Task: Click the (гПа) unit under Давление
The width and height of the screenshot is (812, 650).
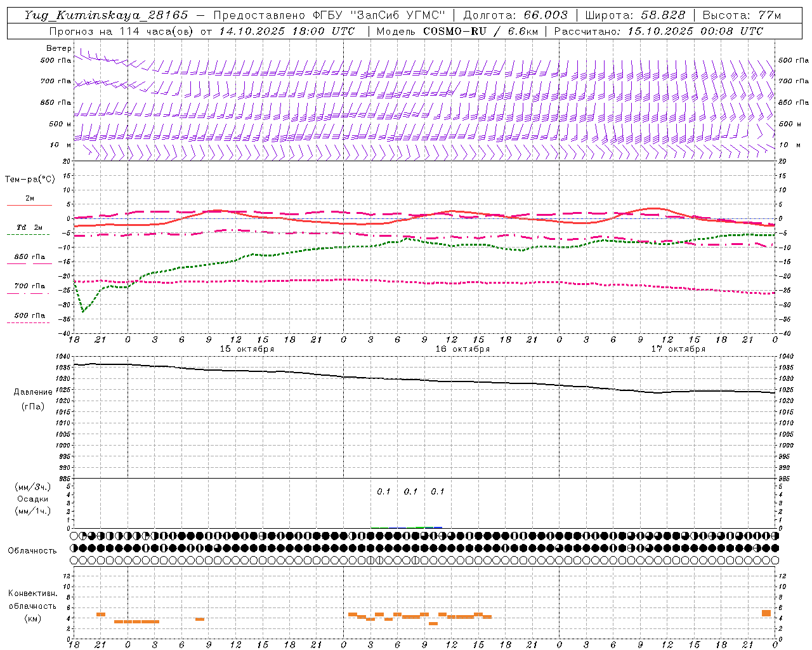Action: [33, 407]
